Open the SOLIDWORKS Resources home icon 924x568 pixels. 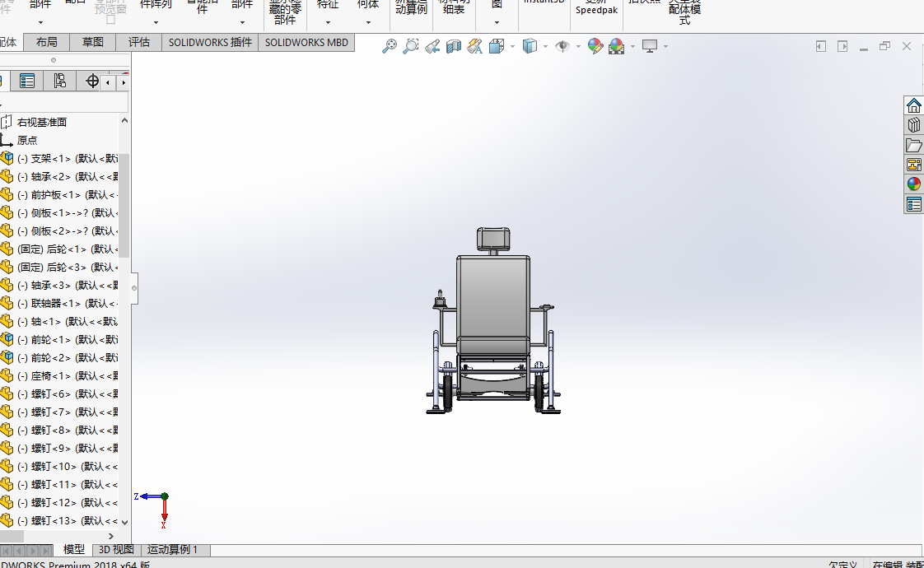[913, 105]
